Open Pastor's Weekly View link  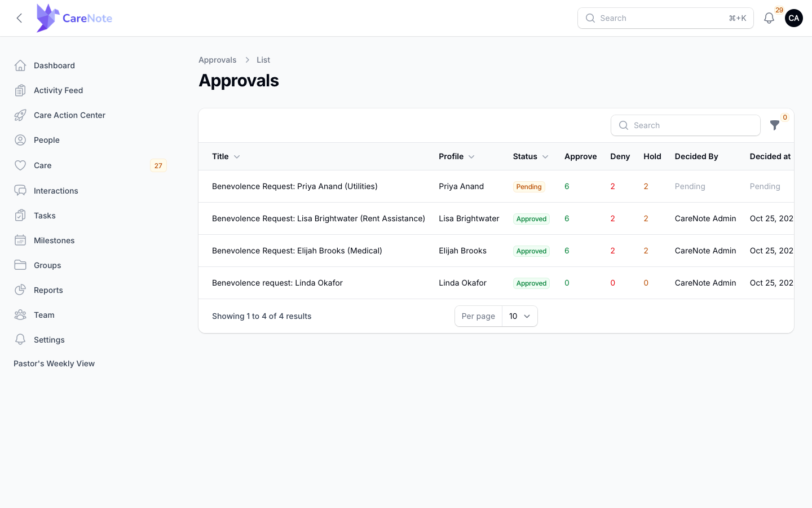tap(54, 364)
